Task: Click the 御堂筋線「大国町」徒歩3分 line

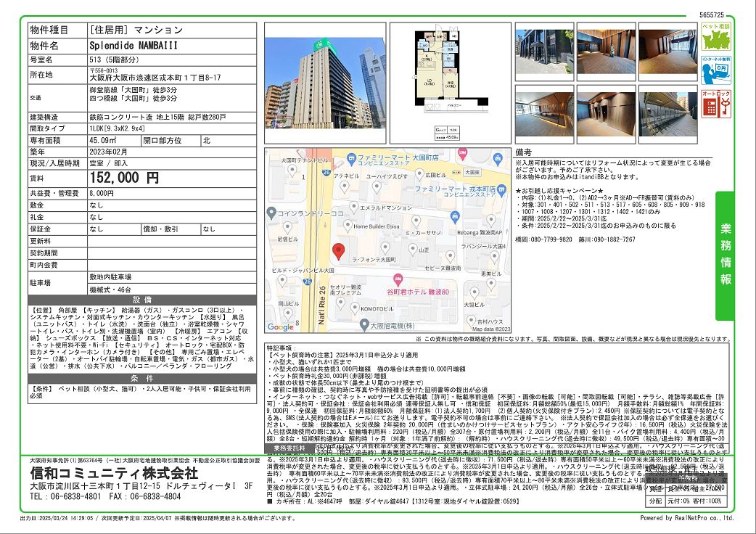Action: 133,90
